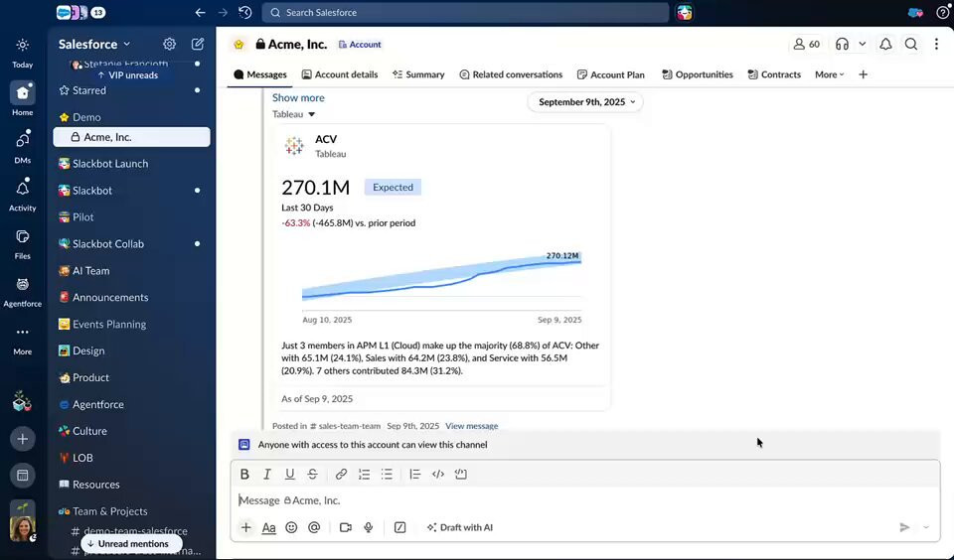Viewport: 954px width, 560px height.
Task: Open the Slackbot icon beside search bar
Action: pyautogui.click(x=685, y=12)
